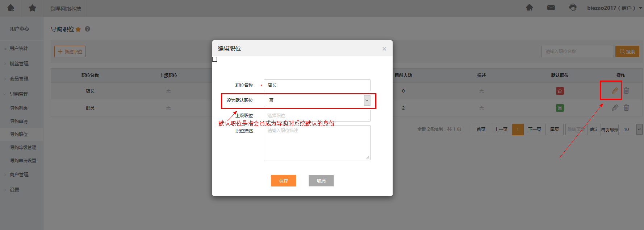Click the delete trash icon for 店长 row

point(626,91)
